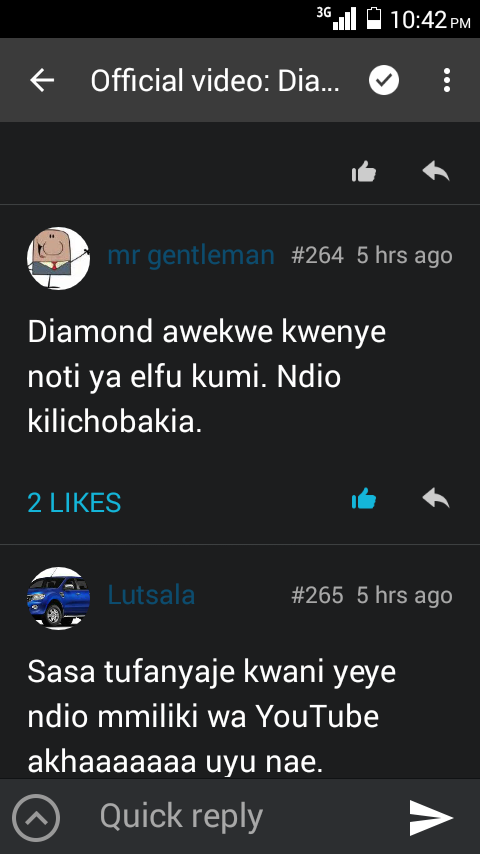The width and height of the screenshot is (480, 854).
Task: Select post number #264
Action: click(x=318, y=255)
